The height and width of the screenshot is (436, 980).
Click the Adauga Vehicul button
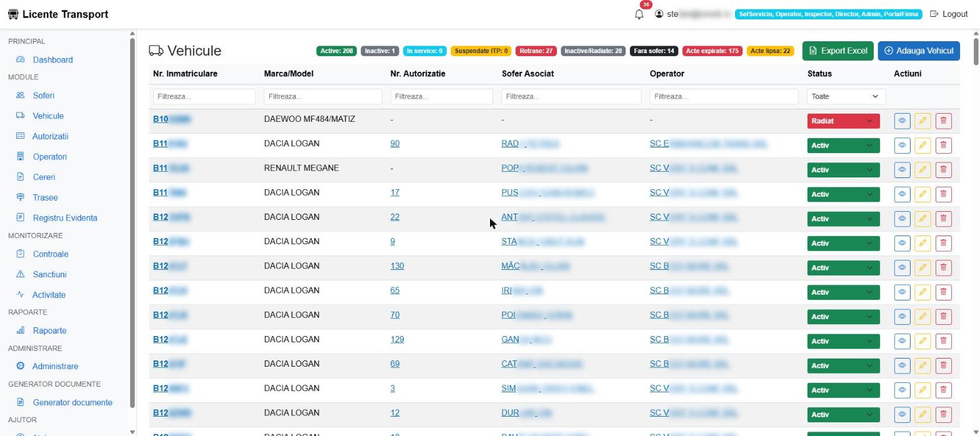(919, 51)
